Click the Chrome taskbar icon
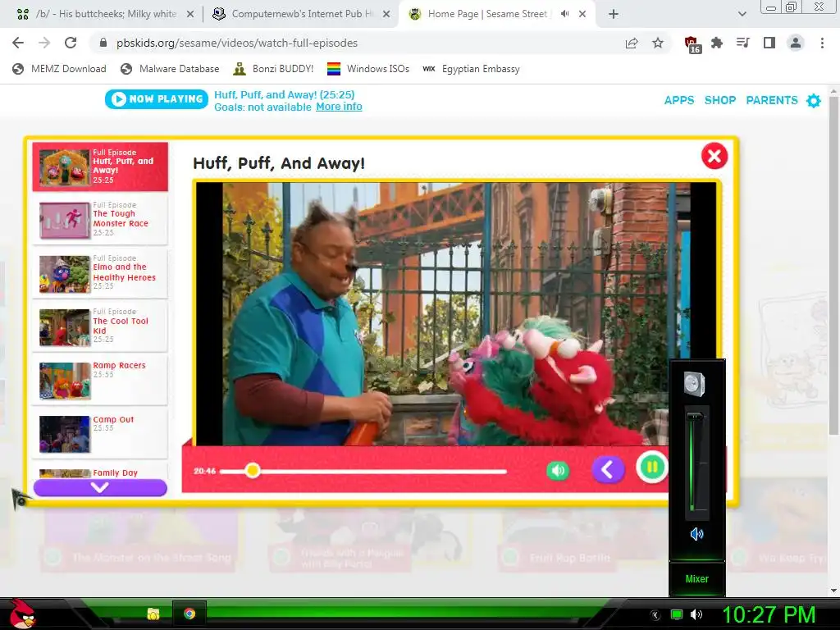Screen dimensions: 840x630 click(189, 614)
